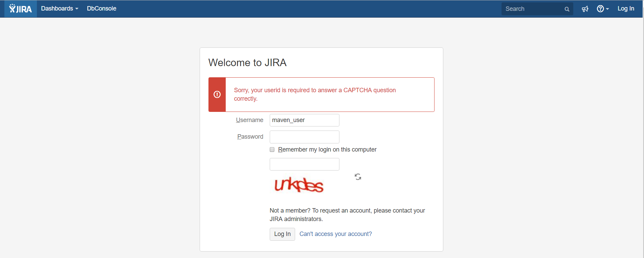
Task: Click the CAPTCHA answer text field
Action: pyautogui.click(x=305, y=164)
